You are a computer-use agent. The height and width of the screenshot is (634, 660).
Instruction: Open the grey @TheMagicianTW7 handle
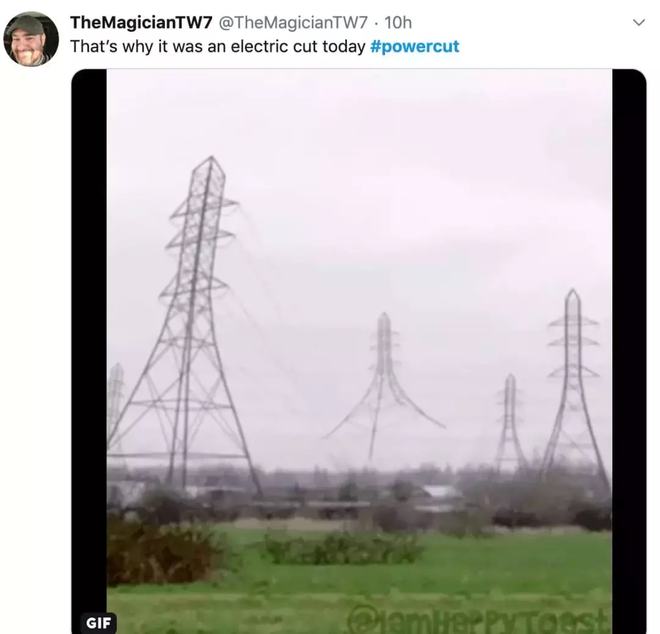click(293, 22)
